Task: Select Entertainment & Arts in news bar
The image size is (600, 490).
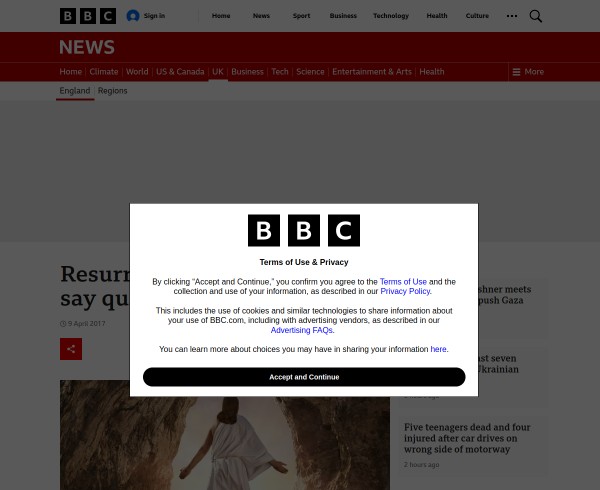Action: click(x=372, y=72)
